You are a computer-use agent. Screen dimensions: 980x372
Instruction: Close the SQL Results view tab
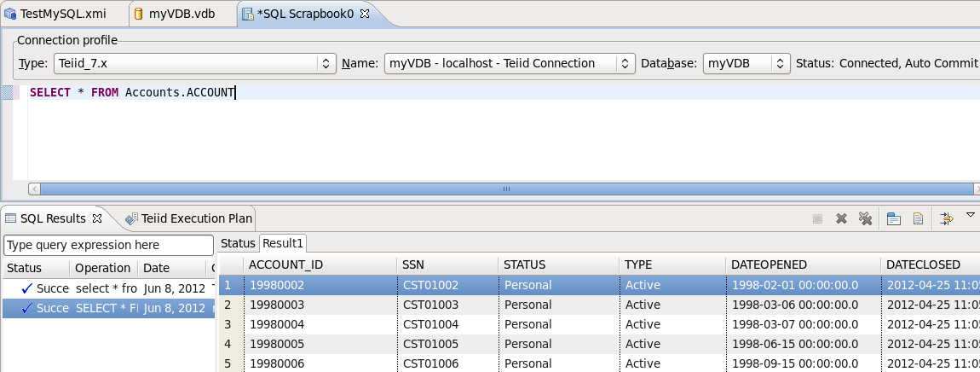(97, 218)
